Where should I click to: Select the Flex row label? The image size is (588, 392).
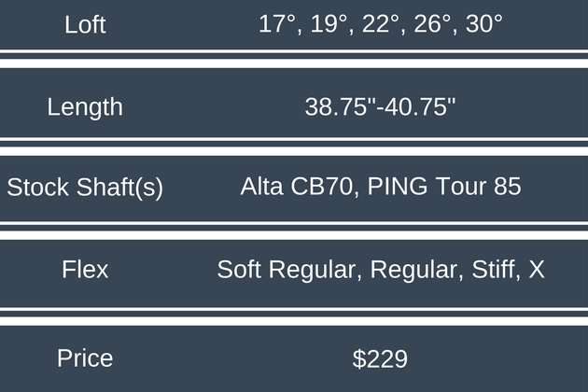(x=85, y=271)
